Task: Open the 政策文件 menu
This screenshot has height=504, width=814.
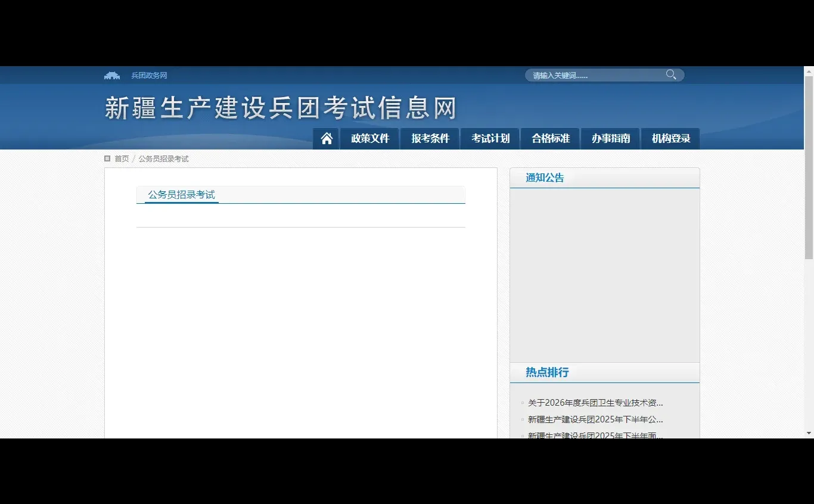Action: pos(369,138)
